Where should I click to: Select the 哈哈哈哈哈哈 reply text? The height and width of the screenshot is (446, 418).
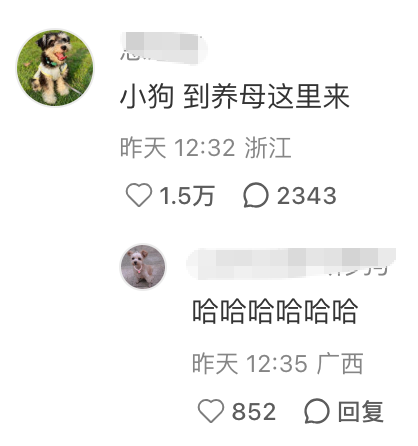coord(275,311)
